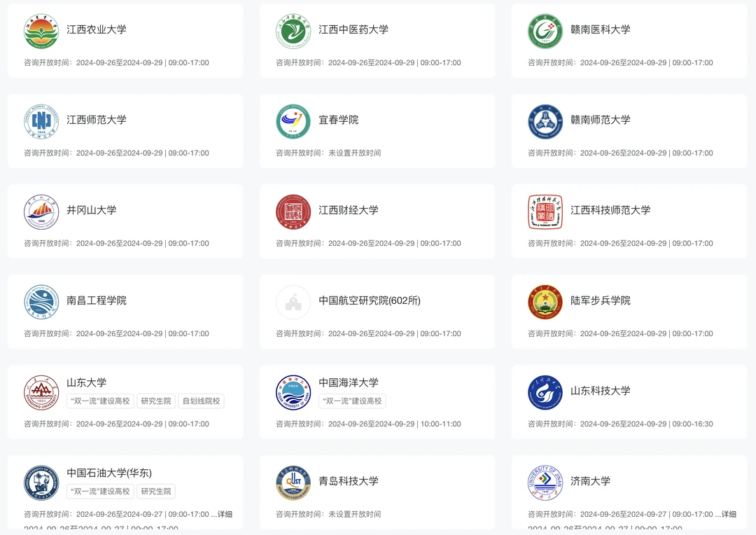
Task: Open the 青岛科技大学 school name
Action: point(349,481)
